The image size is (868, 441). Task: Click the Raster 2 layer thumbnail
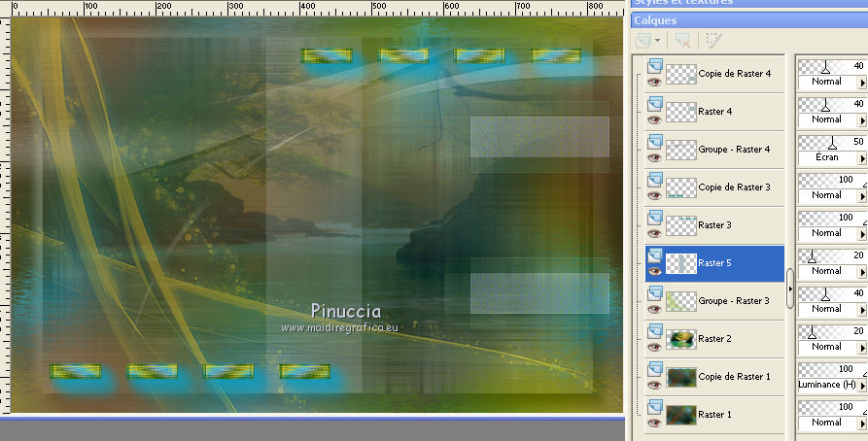click(x=681, y=339)
